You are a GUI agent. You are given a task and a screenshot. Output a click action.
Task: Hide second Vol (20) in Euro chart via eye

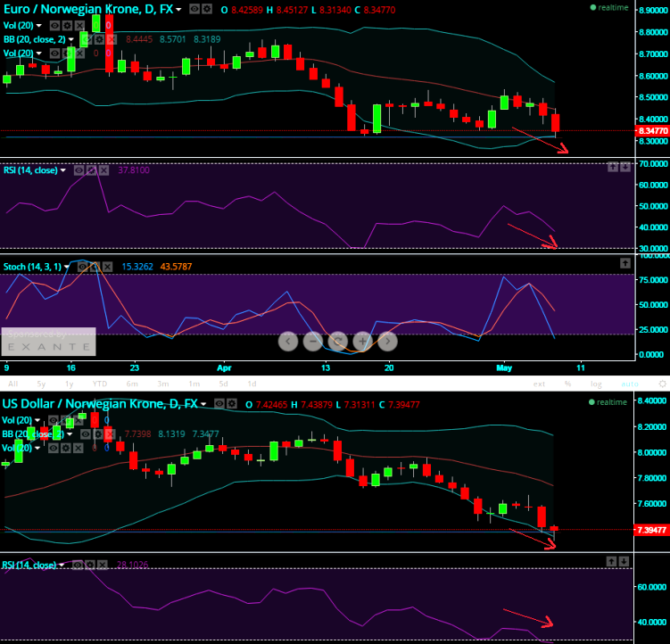(x=54, y=53)
